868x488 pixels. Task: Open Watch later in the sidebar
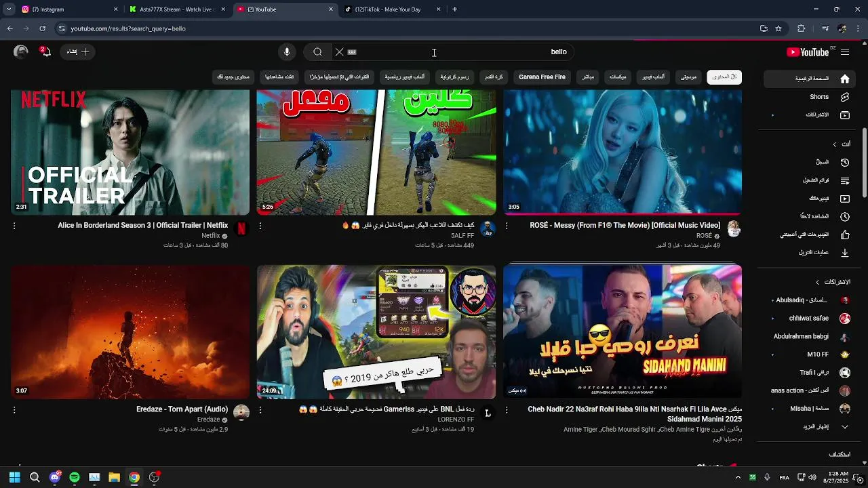810,216
